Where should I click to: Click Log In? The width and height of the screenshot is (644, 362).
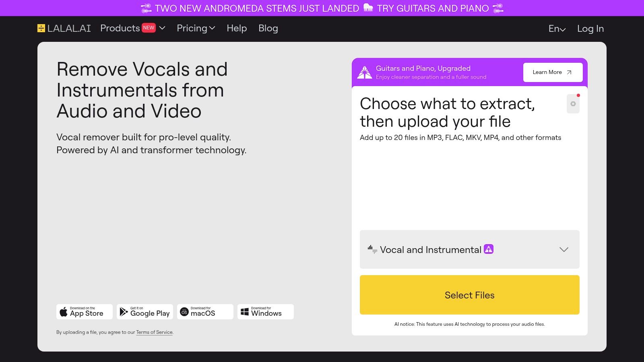click(x=590, y=29)
